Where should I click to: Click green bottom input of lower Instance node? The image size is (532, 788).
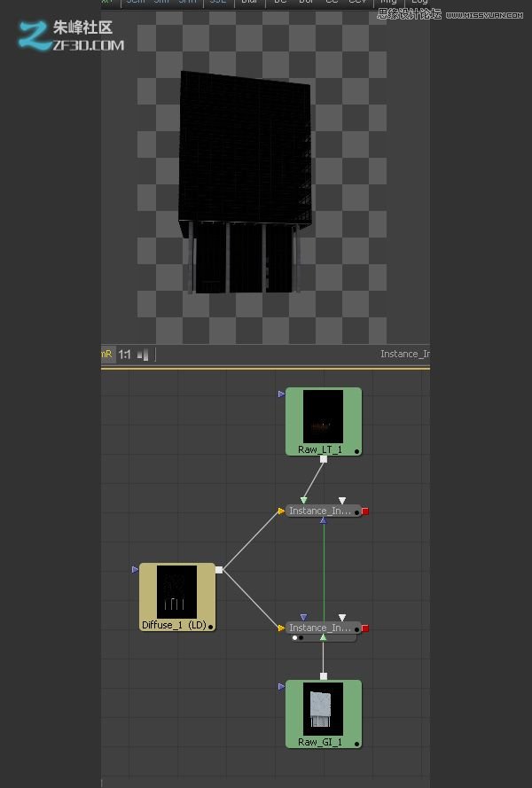tap(324, 637)
